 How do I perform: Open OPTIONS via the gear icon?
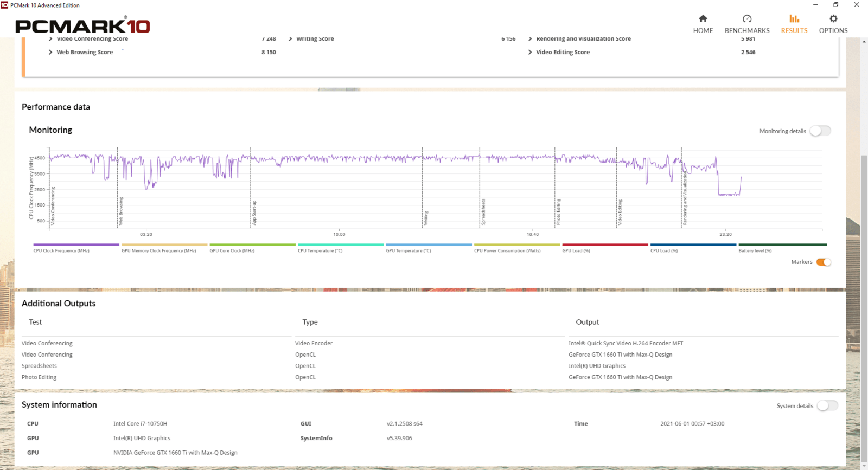tap(833, 24)
